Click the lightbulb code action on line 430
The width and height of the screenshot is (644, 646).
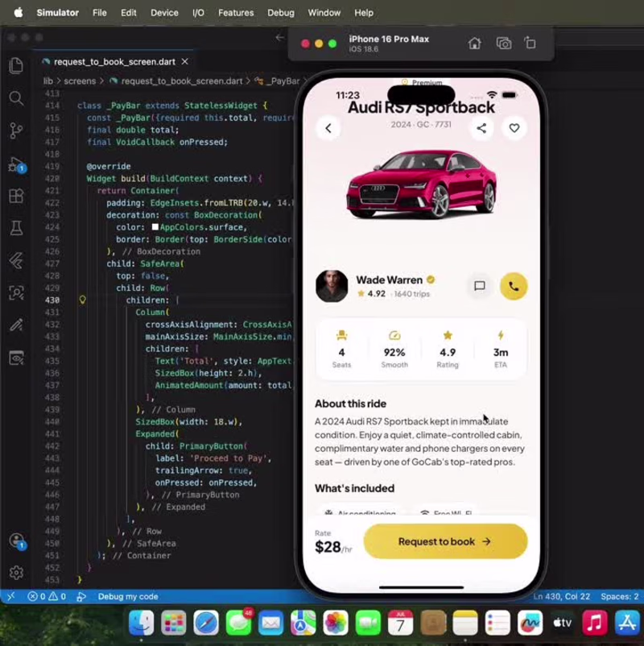pyautogui.click(x=82, y=300)
